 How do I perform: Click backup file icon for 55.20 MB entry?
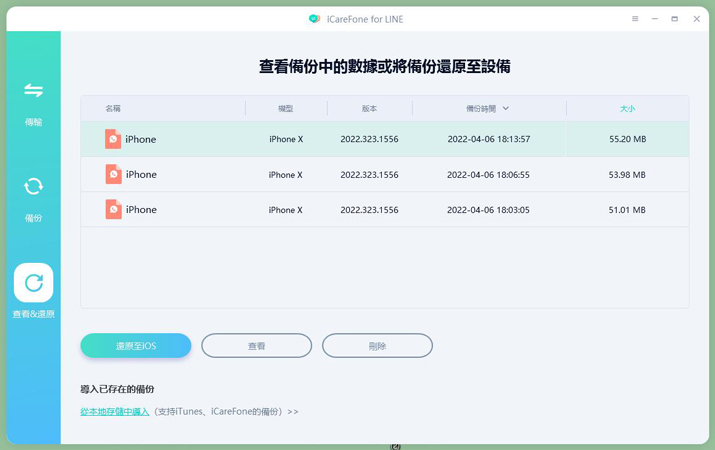[113, 139]
